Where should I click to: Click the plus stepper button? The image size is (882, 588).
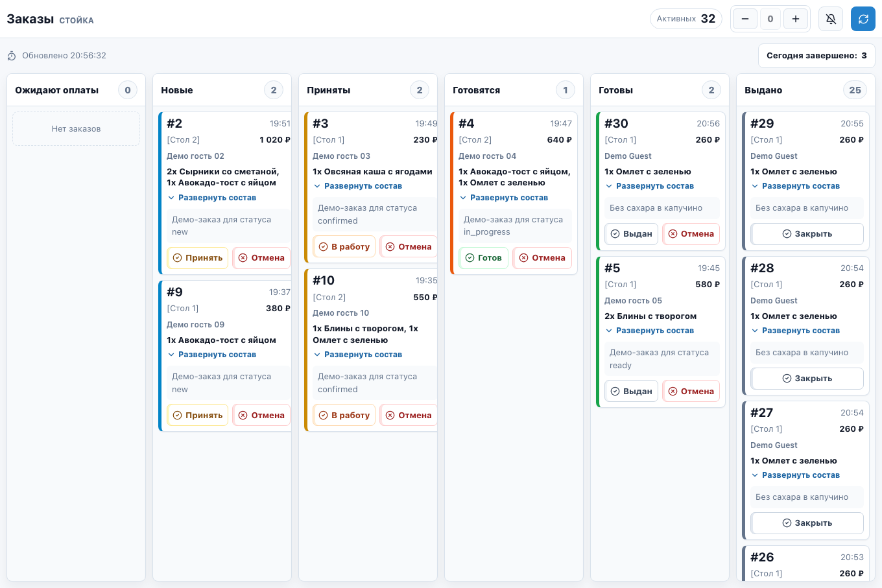coord(796,19)
